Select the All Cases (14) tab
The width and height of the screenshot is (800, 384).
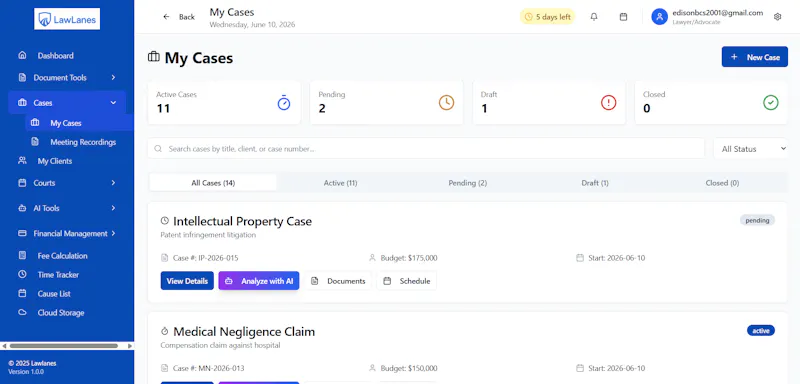coord(213,183)
